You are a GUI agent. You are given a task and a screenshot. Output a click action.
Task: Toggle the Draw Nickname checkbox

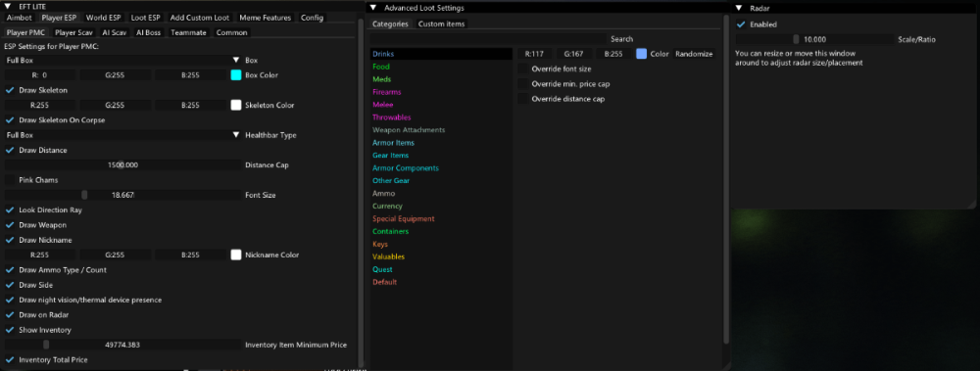(x=10, y=240)
